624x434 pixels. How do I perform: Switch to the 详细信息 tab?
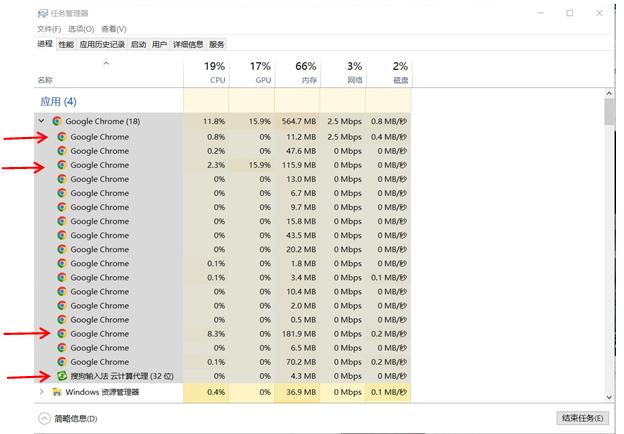coord(188,45)
